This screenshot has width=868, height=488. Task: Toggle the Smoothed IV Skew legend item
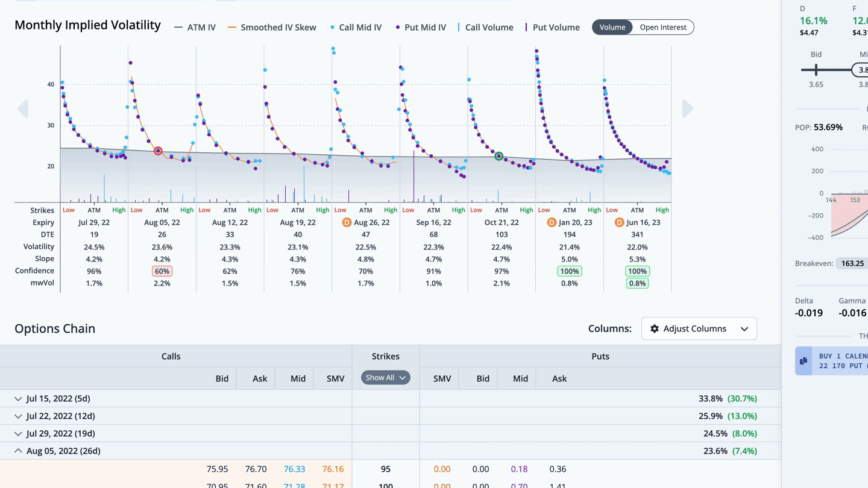(272, 27)
